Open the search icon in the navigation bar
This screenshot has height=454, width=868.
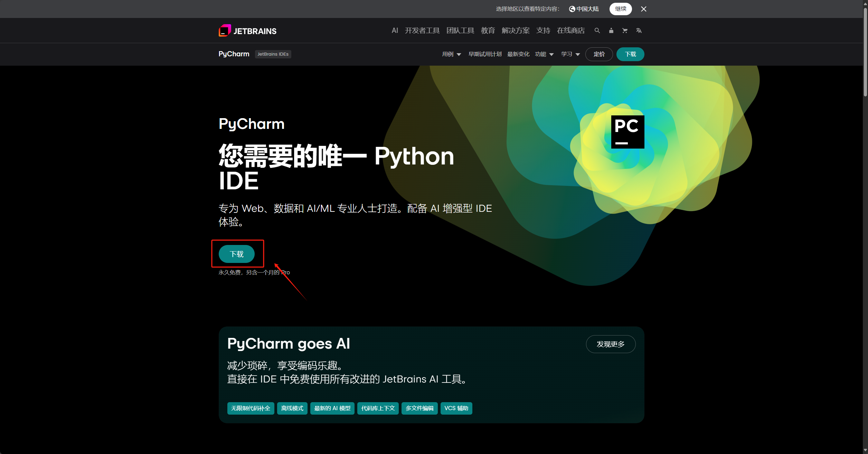pyautogui.click(x=597, y=30)
